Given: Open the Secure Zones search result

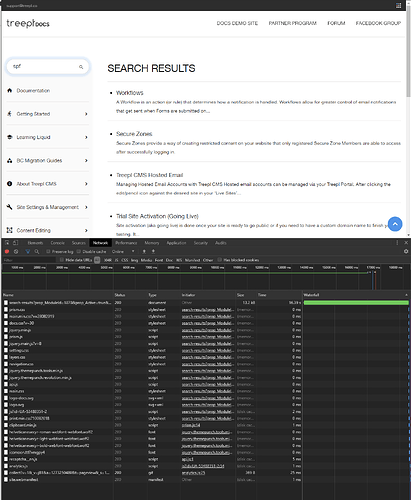Looking at the screenshot, I should (x=134, y=134).
